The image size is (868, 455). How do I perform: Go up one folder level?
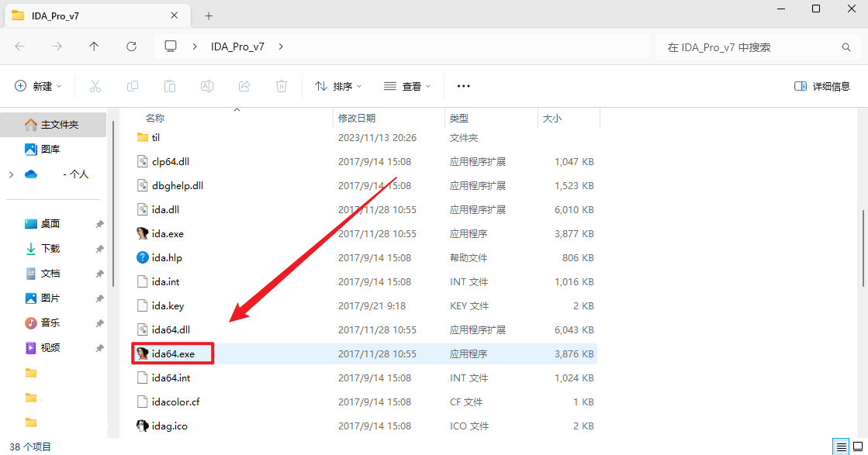[x=94, y=47]
